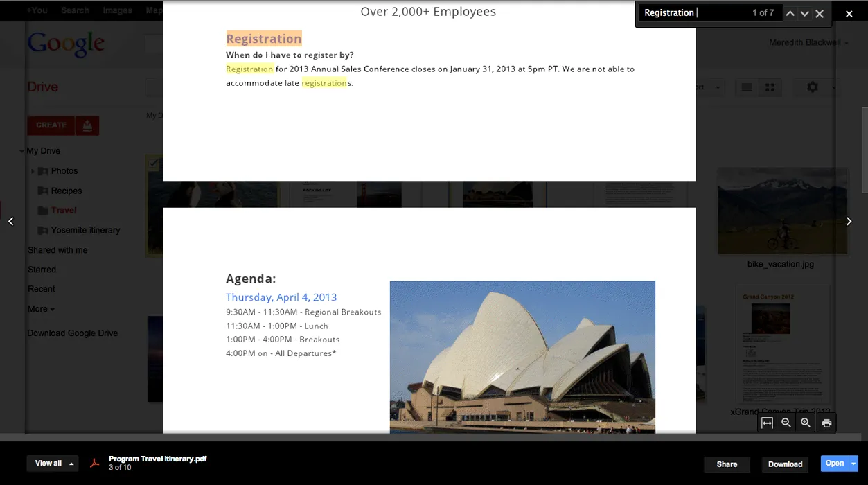This screenshot has height=485, width=868.
Task: Click the Thursday, April 4, 2013 heading
Action: tap(281, 297)
